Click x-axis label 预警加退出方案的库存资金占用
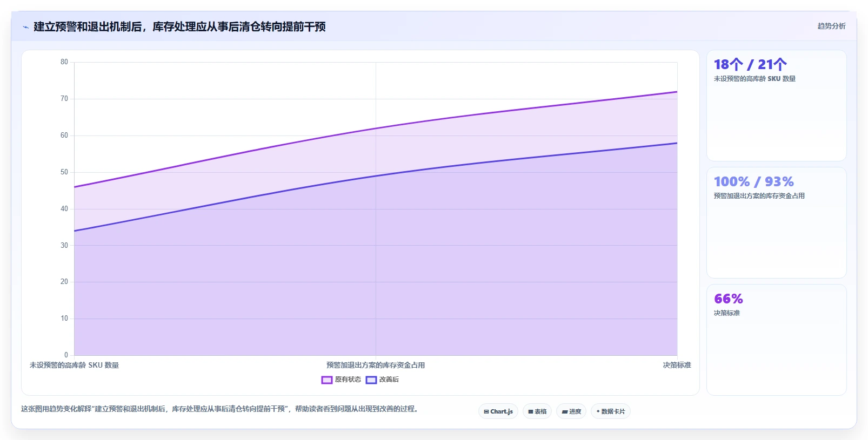Image resolution: width=868 pixels, height=440 pixels. pyautogui.click(x=376, y=365)
